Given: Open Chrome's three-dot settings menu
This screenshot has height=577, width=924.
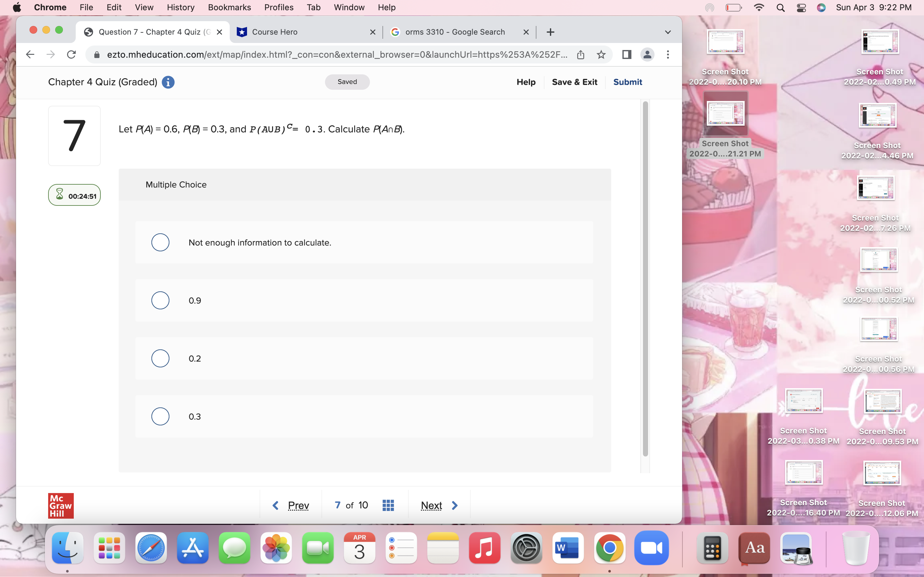Looking at the screenshot, I should click(x=668, y=54).
